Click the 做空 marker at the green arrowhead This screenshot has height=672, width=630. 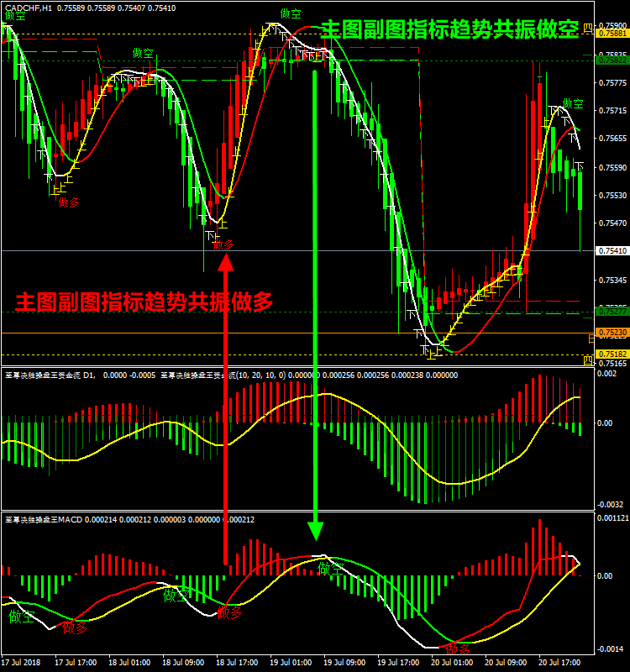click(x=329, y=569)
